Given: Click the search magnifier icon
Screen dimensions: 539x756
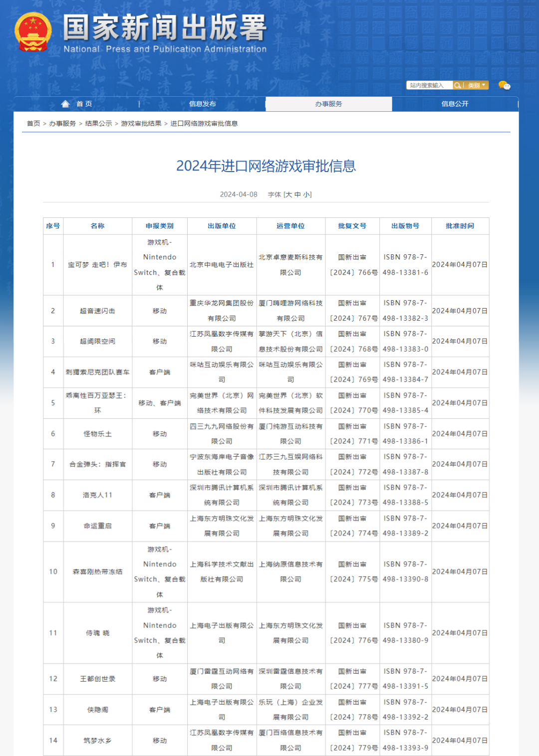Looking at the screenshot, I should point(458,85).
